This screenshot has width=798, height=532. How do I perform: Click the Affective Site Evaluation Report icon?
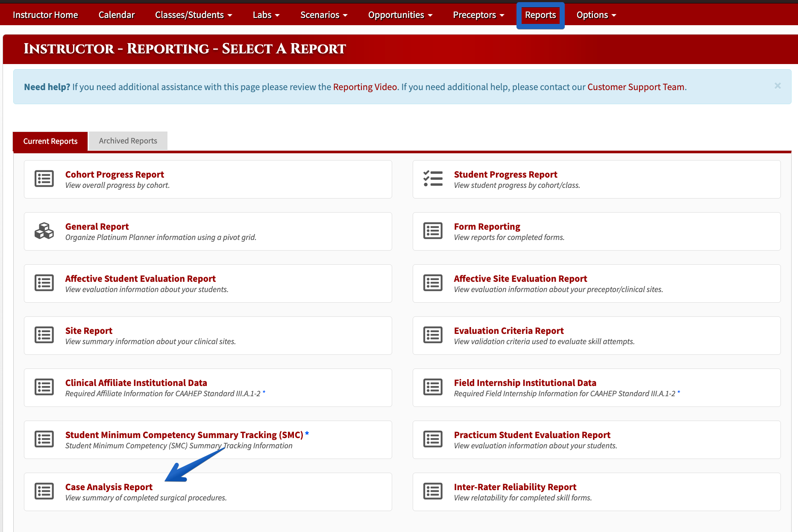tap(433, 283)
